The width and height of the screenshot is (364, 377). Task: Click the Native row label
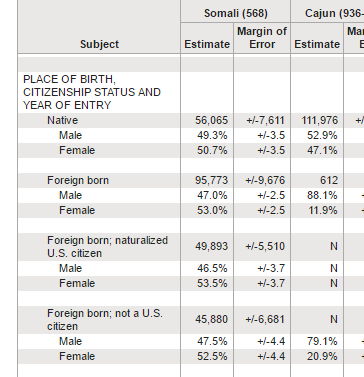(x=62, y=120)
